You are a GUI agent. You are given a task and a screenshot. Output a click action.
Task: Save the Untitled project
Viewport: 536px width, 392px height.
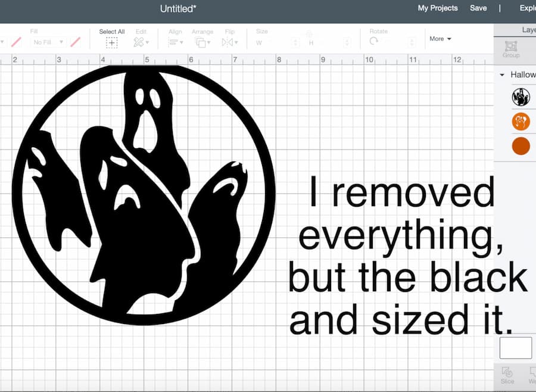478,8
